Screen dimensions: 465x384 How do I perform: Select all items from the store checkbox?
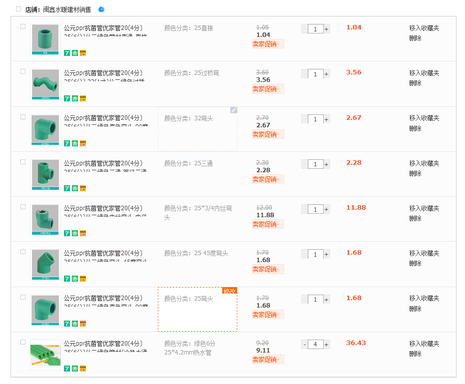pos(19,9)
